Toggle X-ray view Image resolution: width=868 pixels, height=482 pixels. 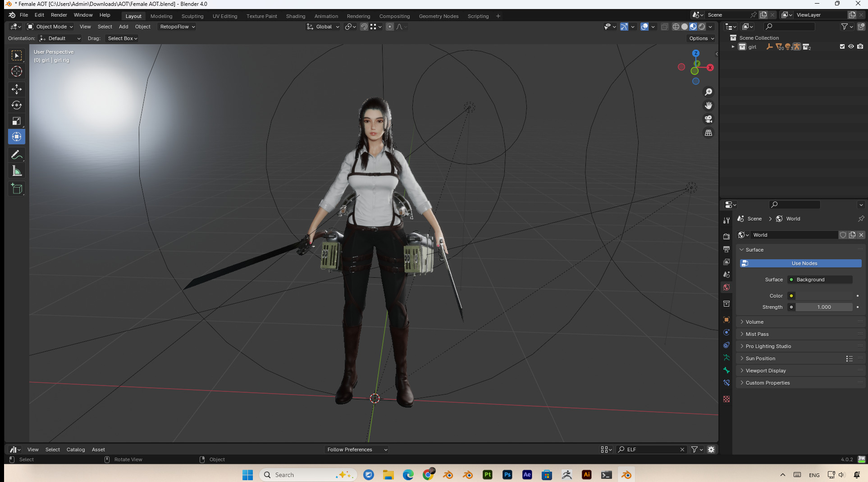click(664, 27)
